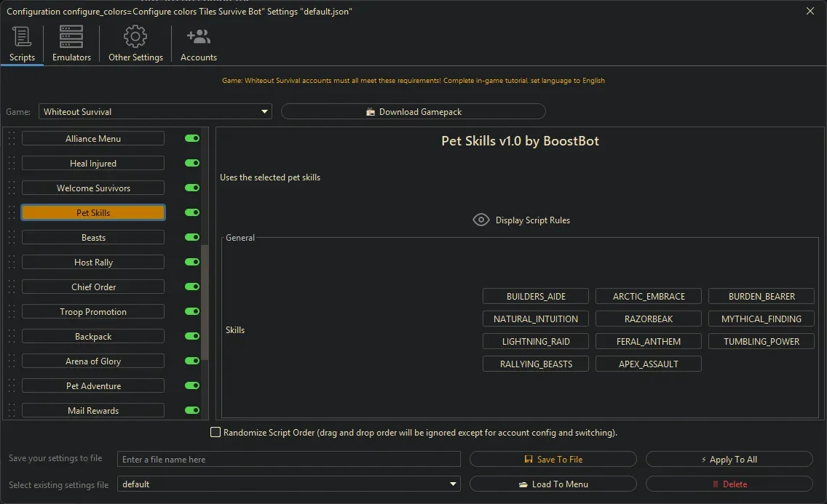Click the file name input field
Image resolution: width=827 pixels, height=504 pixels.
289,460
